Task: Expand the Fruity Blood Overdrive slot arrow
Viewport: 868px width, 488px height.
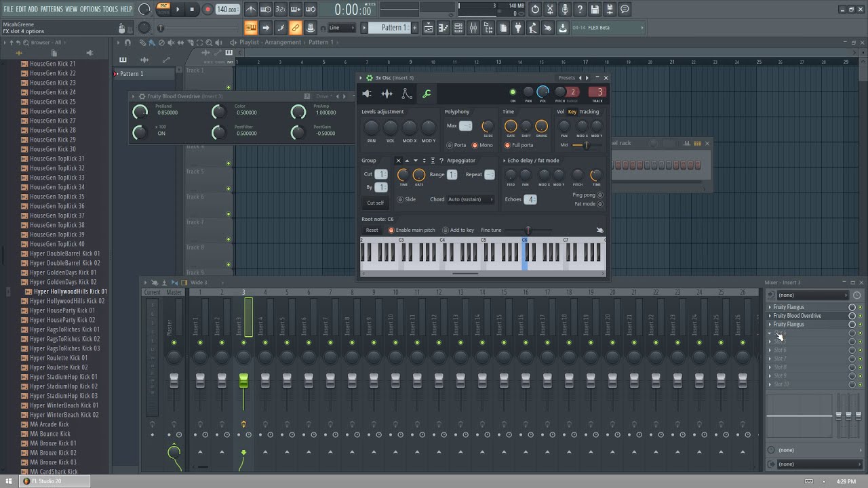Action: tap(770, 316)
